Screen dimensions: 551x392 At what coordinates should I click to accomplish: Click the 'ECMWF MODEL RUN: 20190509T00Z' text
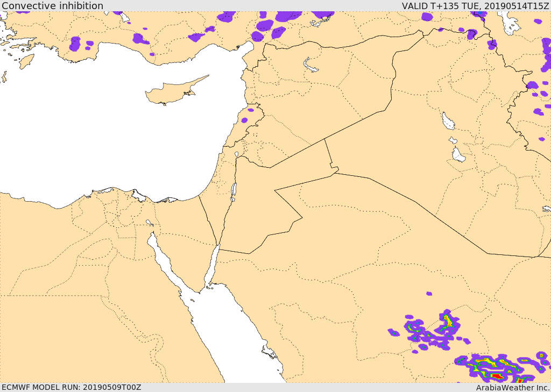(x=72, y=387)
